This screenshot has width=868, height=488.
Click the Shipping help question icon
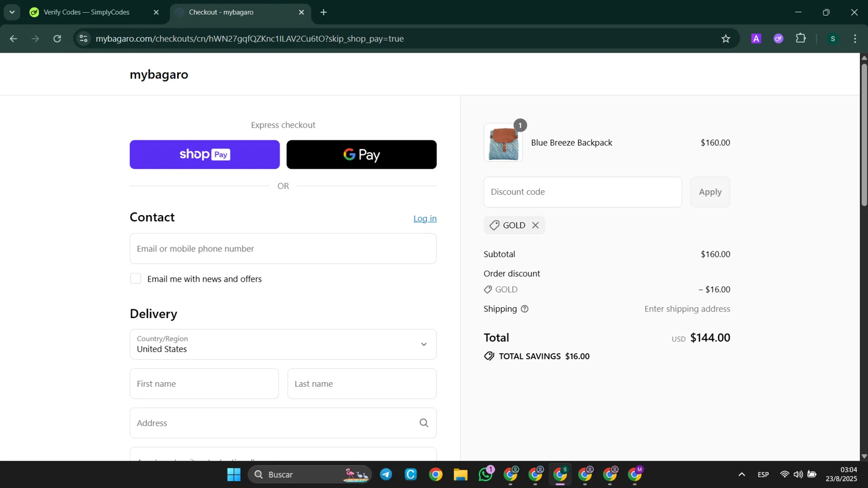coord(525,309)
